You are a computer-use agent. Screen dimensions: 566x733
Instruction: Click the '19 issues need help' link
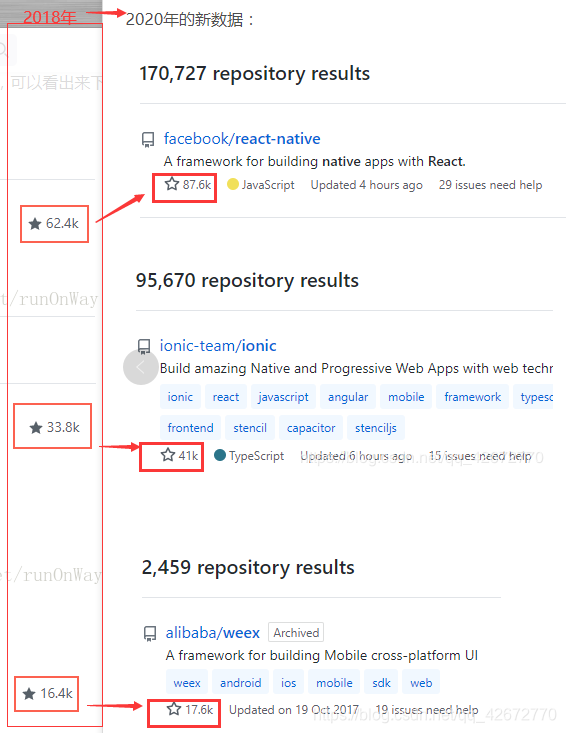427,710
